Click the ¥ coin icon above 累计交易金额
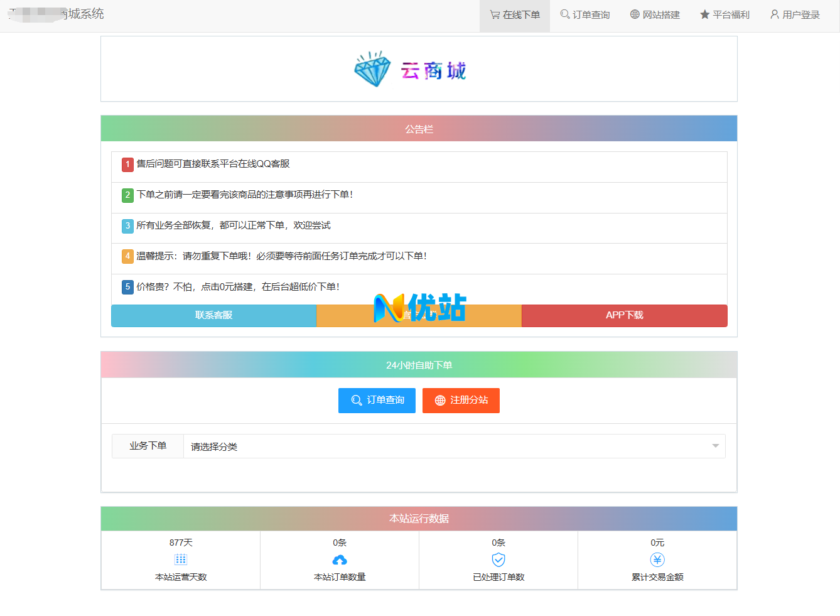Viewport: 840px width, 616px height. point(657,559)
